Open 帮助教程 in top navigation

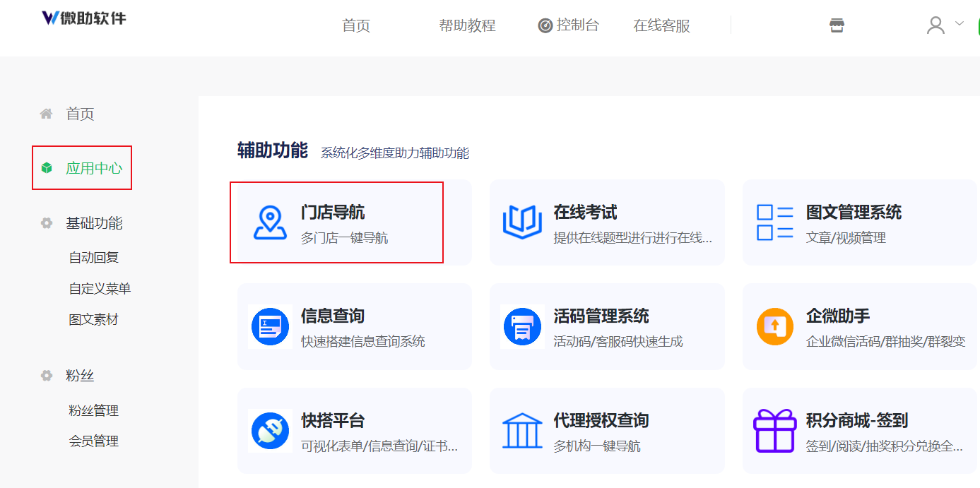[x=467, y=26]
